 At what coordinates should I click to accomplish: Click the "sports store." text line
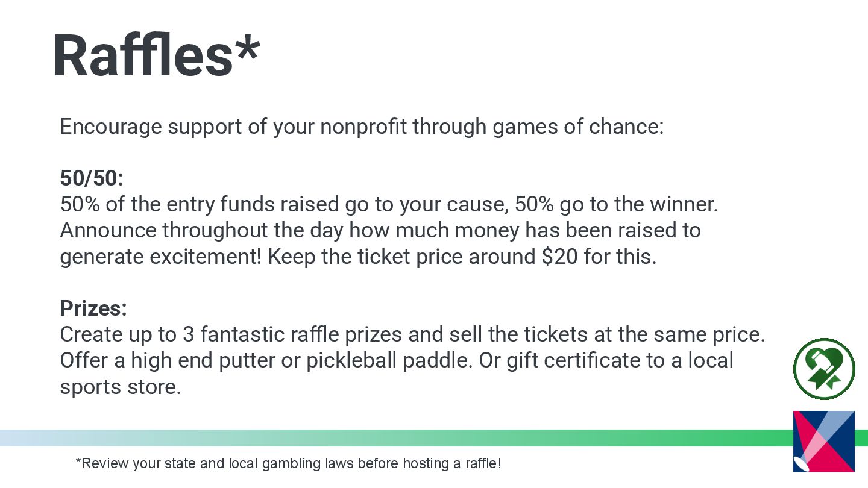click(x=121, y=387)
